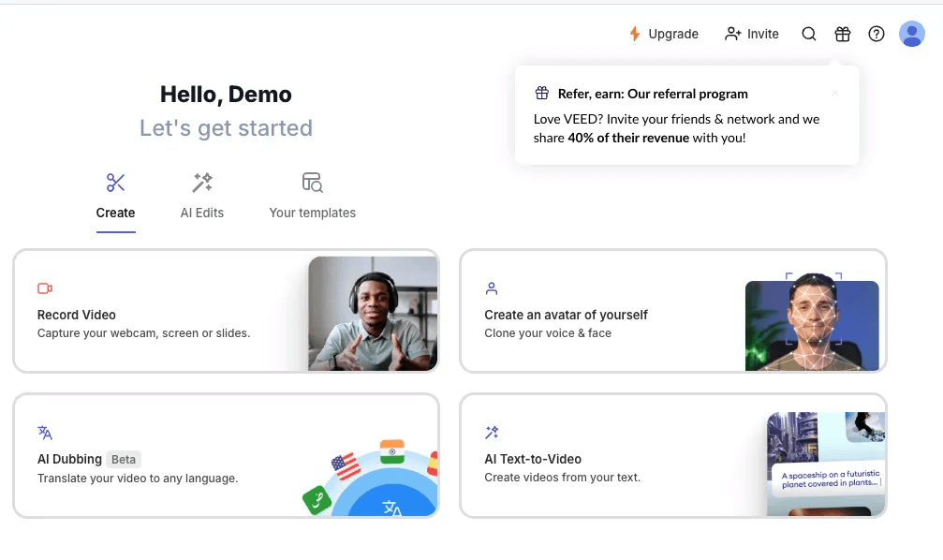The height and width of the screenshot is (560, 943).
Task: Select the Create an avatar of yourself card
Action: click(609, 314)
